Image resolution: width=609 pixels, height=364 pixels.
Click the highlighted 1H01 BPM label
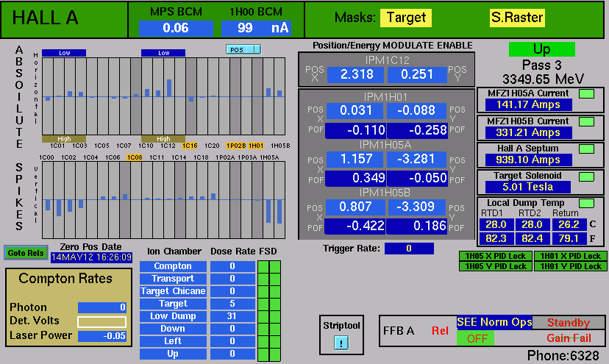(x=256, y=146)
